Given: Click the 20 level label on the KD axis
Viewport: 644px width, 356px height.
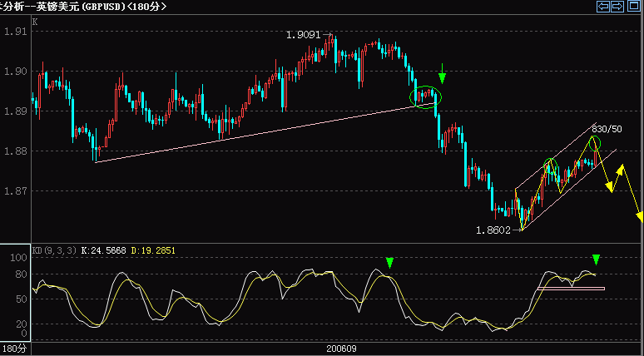Looking at the screenshot, I should tap(21, 324).
